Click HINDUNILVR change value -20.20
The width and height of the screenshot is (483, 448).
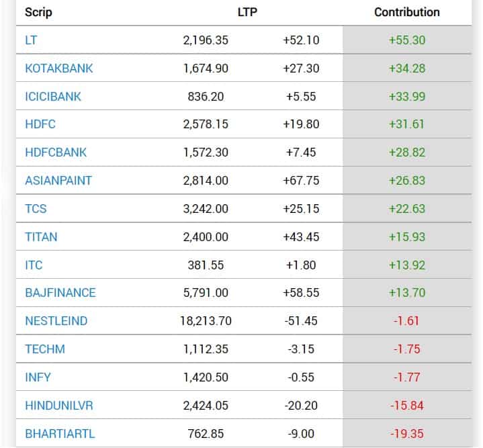click(301, 406)
